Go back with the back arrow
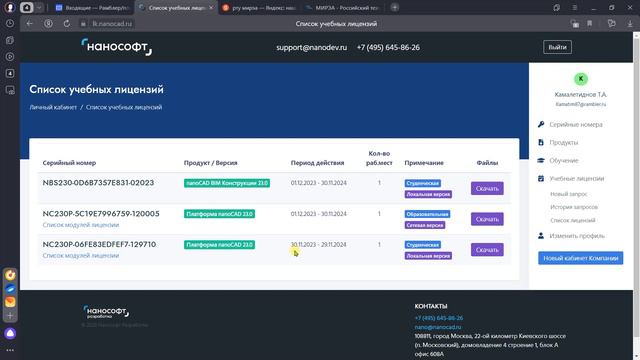Image resolution: width=640 pixels, height=360 pixels. [29, 24]
